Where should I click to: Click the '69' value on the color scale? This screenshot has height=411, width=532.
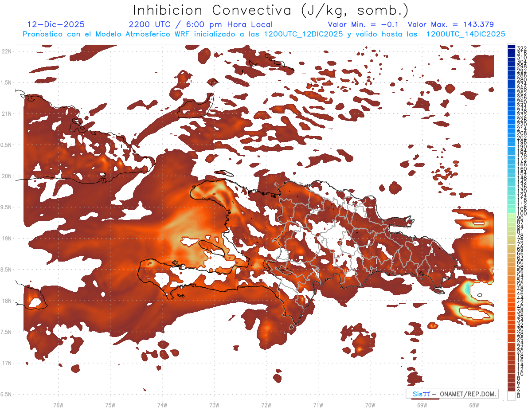click(x=520, y=249)
